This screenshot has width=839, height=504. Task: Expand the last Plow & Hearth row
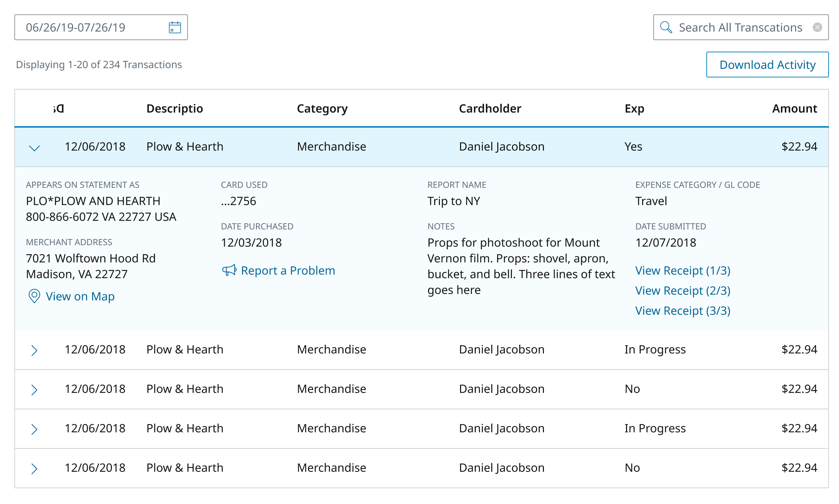34,468
